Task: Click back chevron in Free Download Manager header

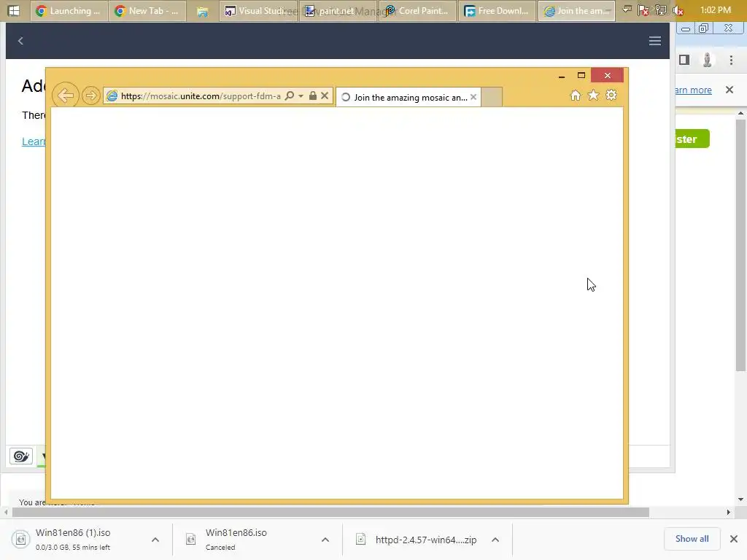Action: coord(20,41)
